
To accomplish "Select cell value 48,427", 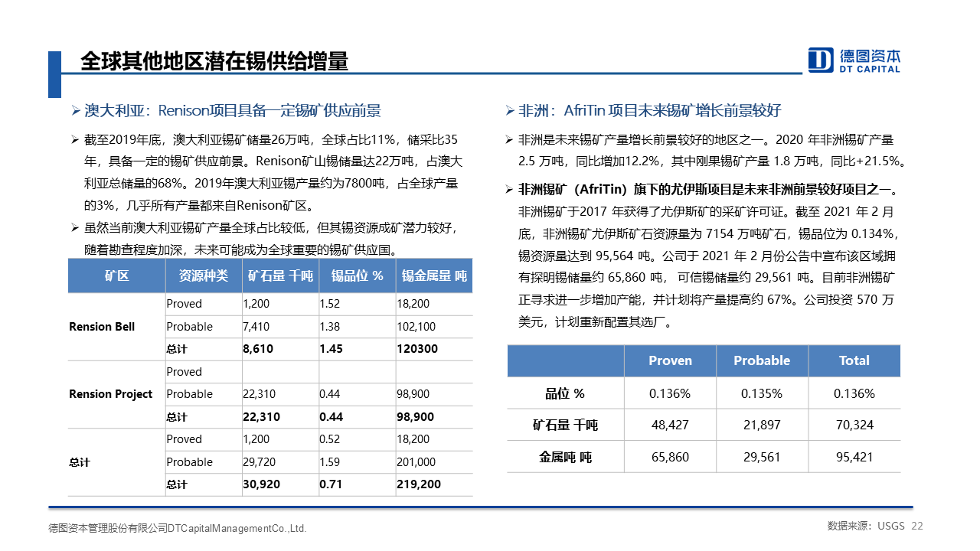I will pos(670,425).
